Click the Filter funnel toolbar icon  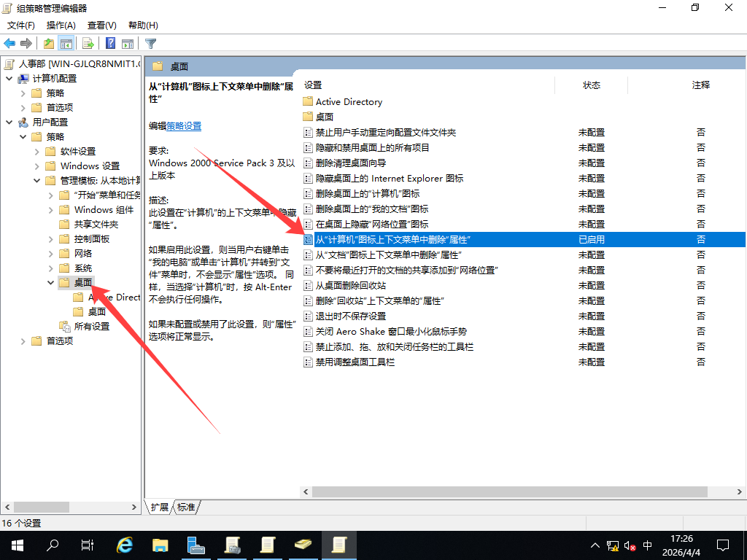(x=151, y=43)
